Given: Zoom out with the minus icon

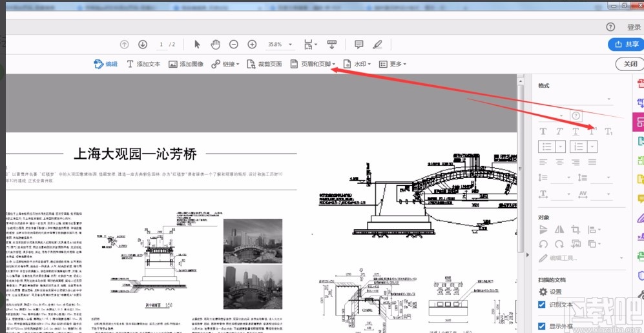Looking at the screenshot, I should (233, 45).
